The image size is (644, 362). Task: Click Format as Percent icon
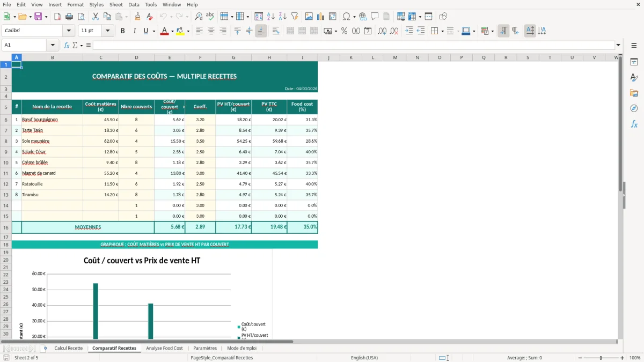tap(344, 31)
